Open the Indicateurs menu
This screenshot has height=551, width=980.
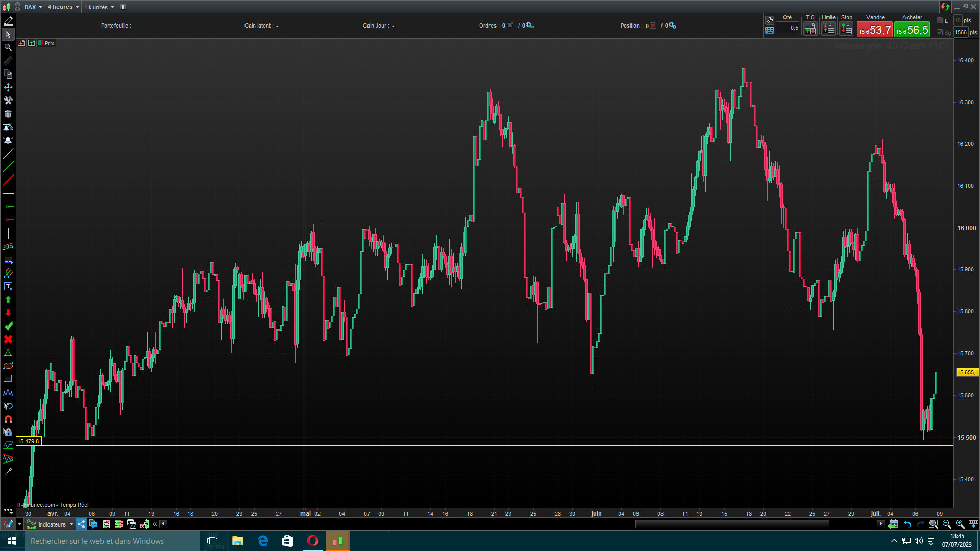[x=52, y=524]
